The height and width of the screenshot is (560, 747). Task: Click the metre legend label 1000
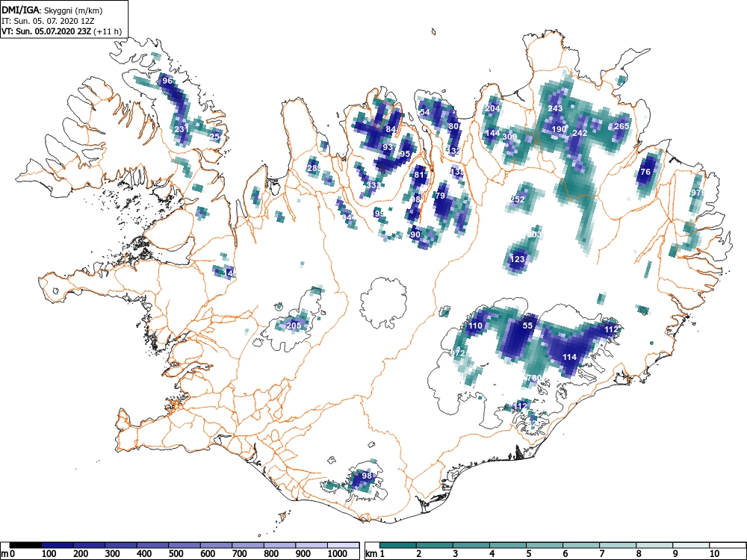pyautogui.click(x=338, y=553)
